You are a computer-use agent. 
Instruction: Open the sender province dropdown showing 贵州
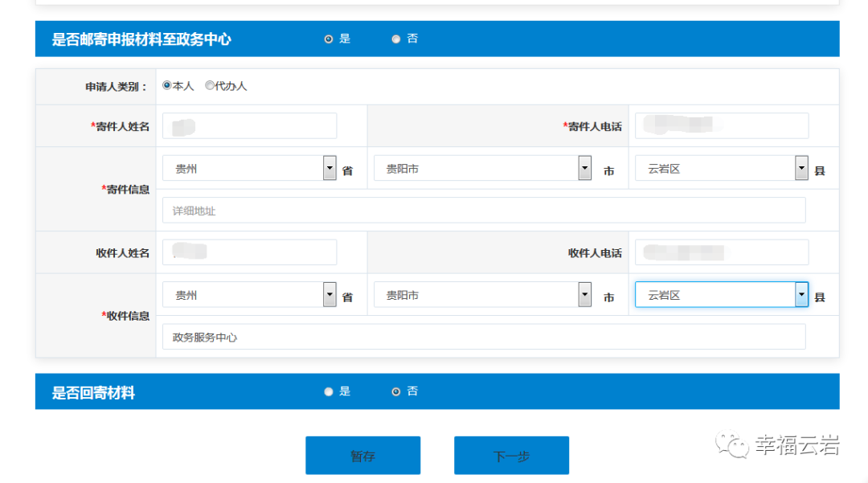tap(329, 167)
